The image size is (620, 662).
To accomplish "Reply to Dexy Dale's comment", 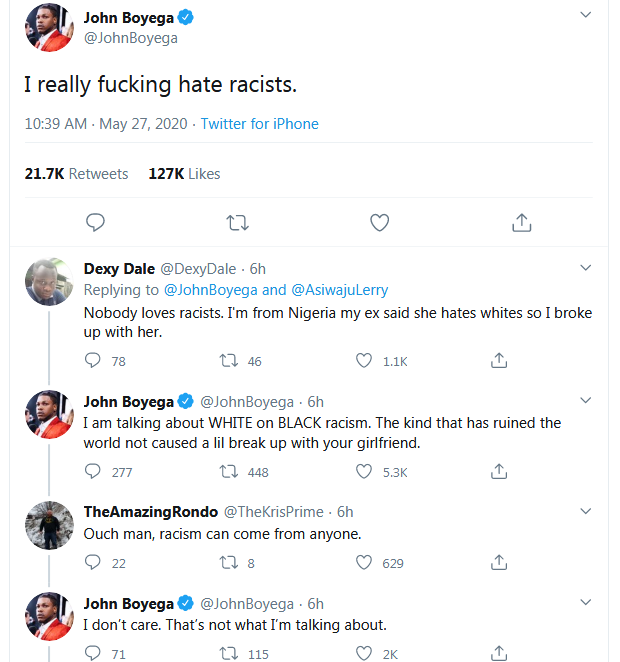I will [93, 361].
